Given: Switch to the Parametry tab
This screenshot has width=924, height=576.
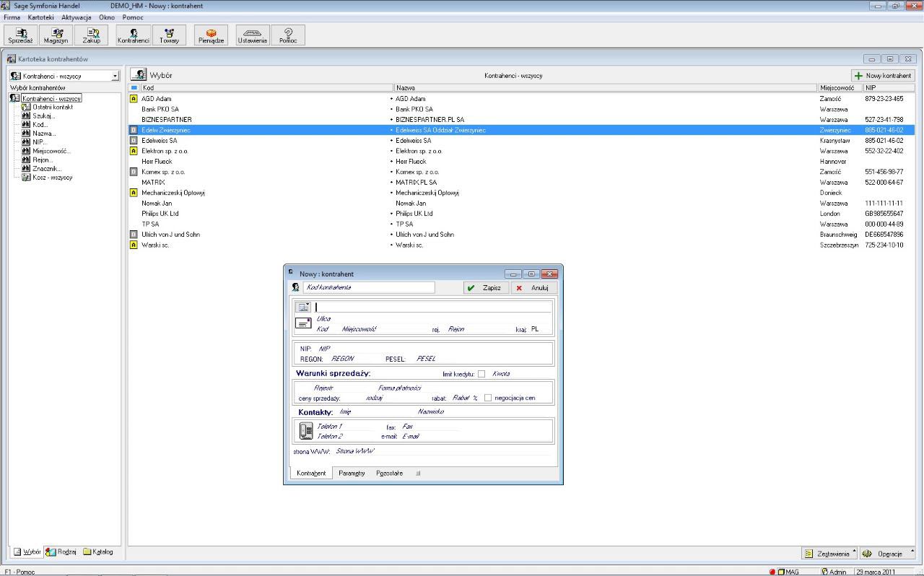Looking at the screenshot, I should tap(352, 473).
